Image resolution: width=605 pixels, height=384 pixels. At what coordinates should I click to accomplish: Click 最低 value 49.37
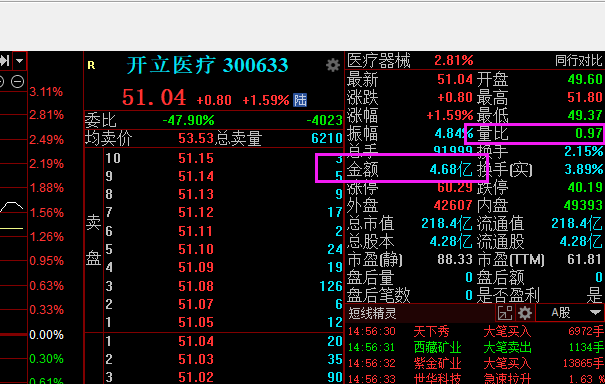[585, 115]
